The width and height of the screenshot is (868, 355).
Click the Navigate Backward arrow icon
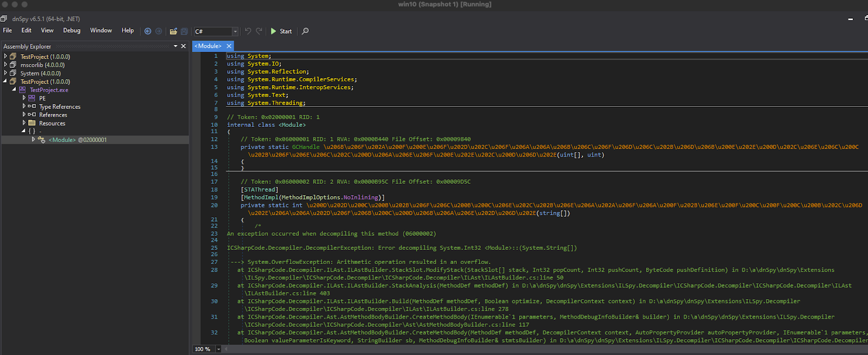pyautogui.click(x=148, y=31)
